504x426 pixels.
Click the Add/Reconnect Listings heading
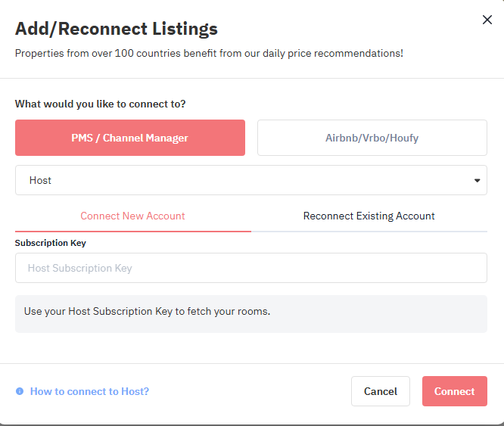(x=117, y=29)
